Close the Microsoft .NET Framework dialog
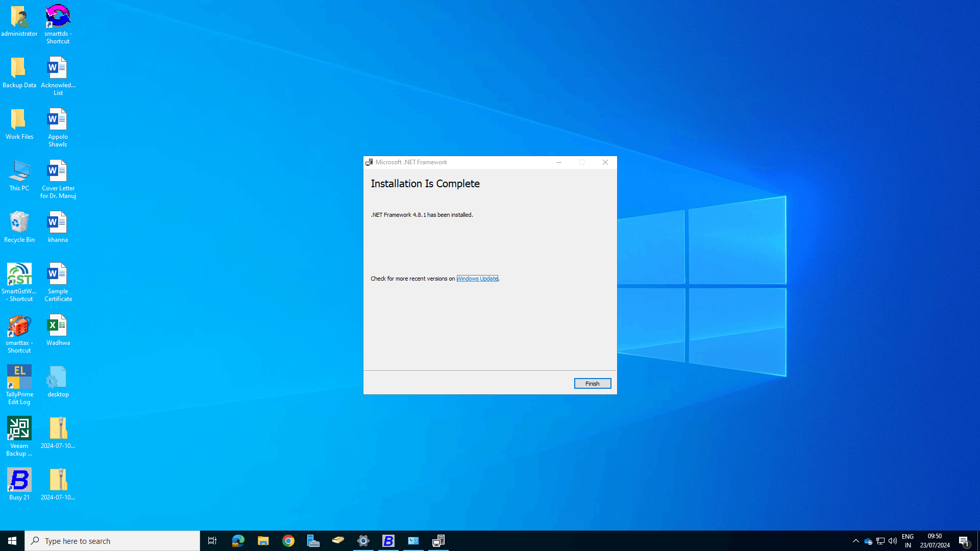 pos(605,162)
